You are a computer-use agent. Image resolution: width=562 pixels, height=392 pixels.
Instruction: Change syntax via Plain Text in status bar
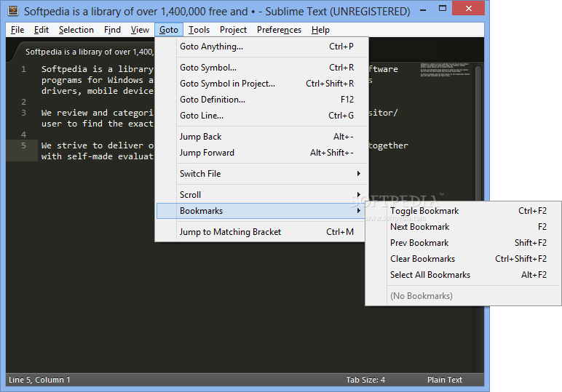point(445,380)
